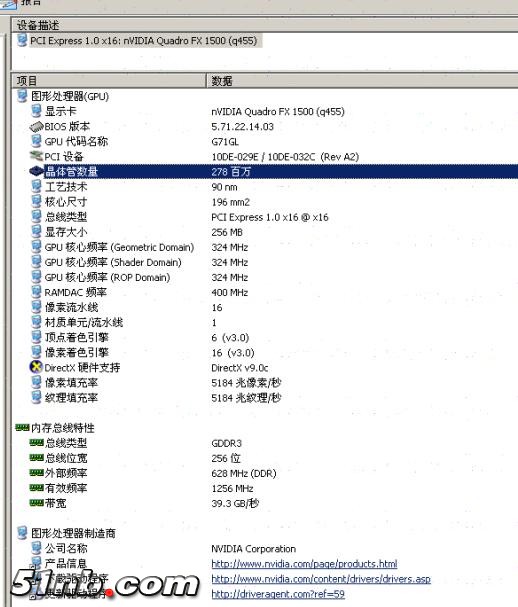This screenshot has height=607, width=518.
Task: Click the icon beside 显存大小
Action: coord(36,232)
